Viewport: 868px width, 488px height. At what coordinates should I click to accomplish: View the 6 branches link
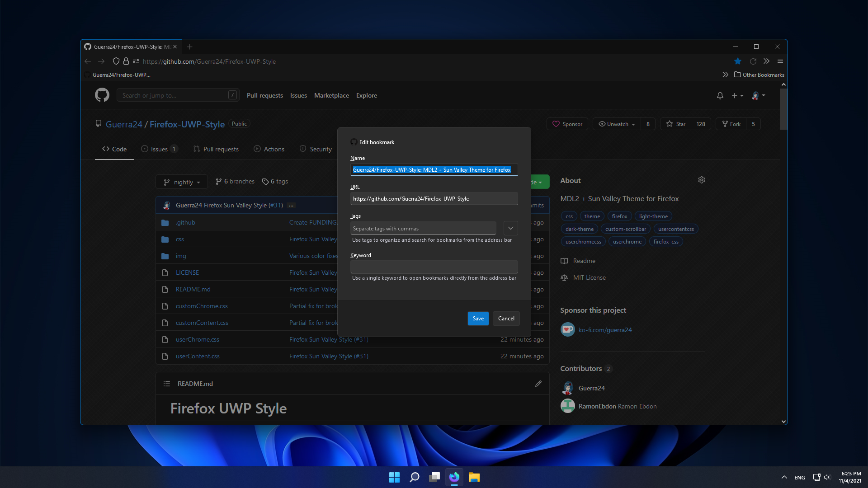(235, 182)
